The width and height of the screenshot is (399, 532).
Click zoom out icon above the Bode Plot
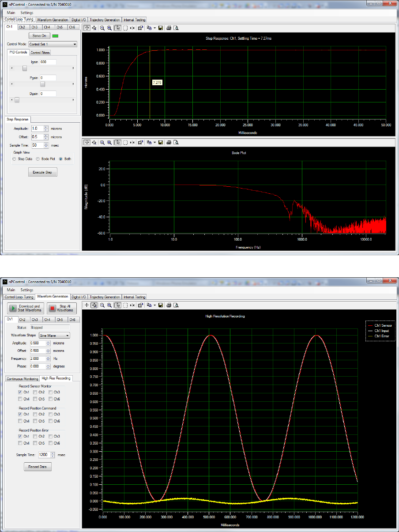pos(102,142)
